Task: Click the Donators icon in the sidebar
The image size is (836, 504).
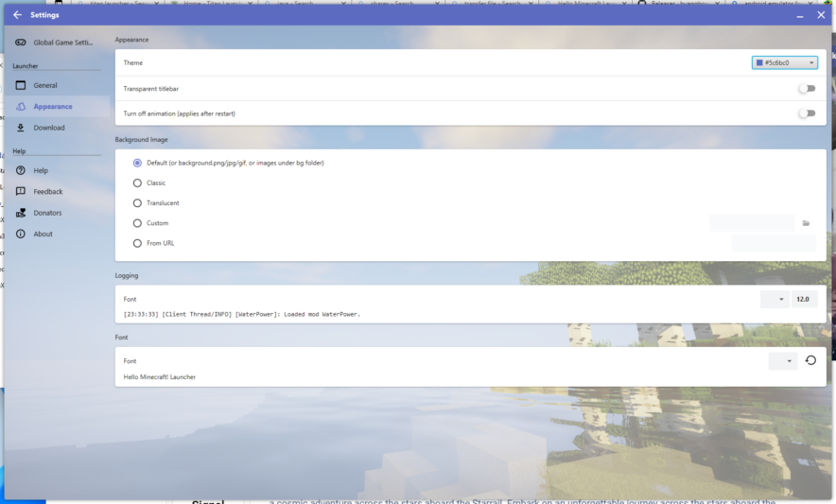Action: (21, 213)
